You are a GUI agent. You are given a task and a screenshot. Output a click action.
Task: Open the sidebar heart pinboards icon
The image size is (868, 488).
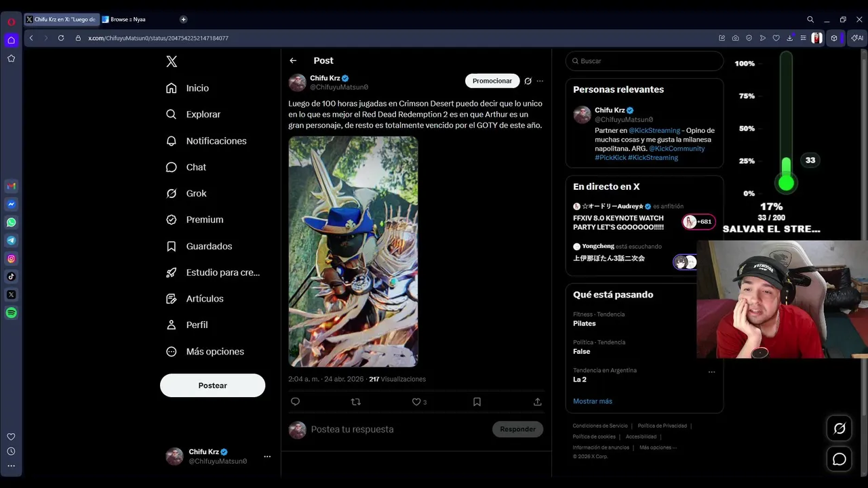pyautogui.click(x=11, y=436)
